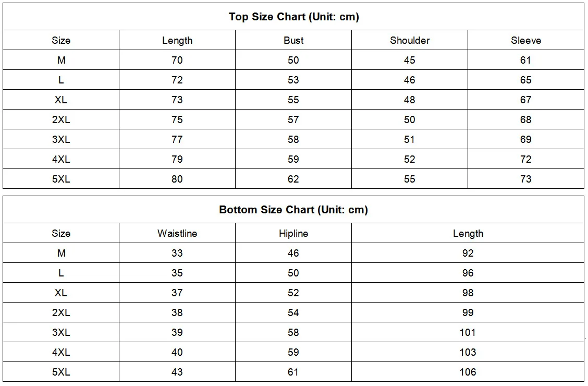Select the Bust column header
Viewport: 588px width, 386px height.
click(293, 40)
